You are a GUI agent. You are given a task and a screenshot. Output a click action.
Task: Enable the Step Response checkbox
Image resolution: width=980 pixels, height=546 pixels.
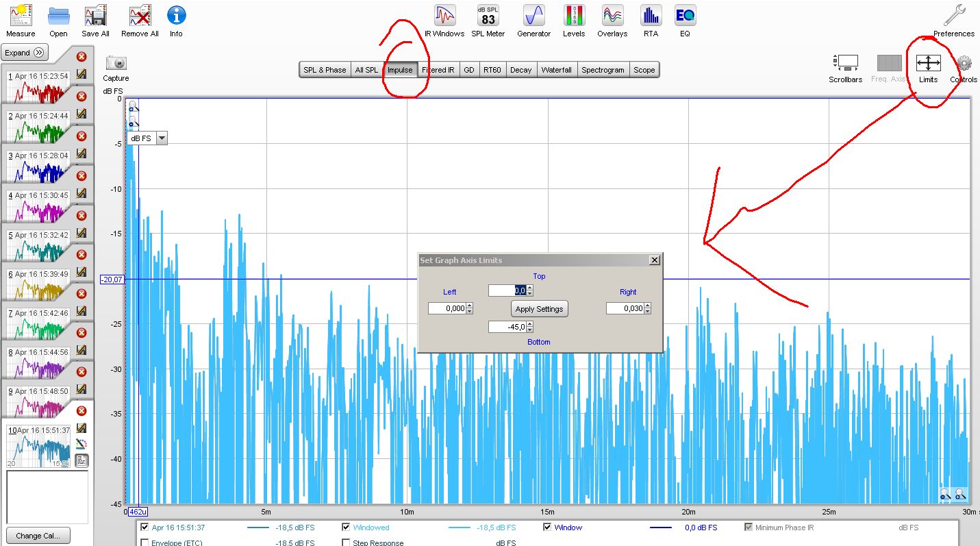(346, 543)
